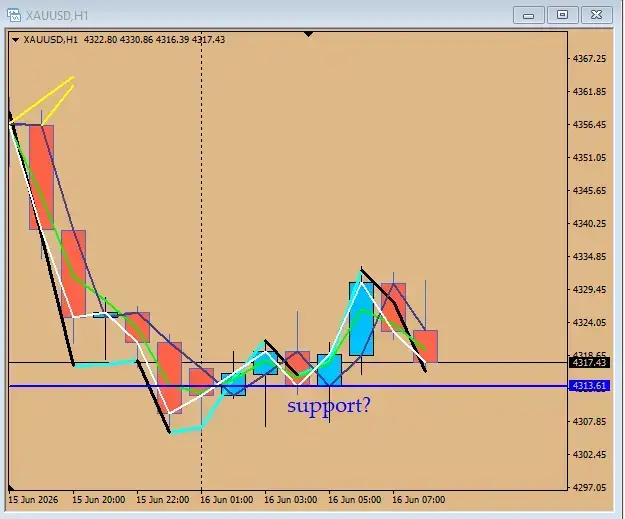Click the '16 Jun 03:00' time axis label

coord(291,500)
